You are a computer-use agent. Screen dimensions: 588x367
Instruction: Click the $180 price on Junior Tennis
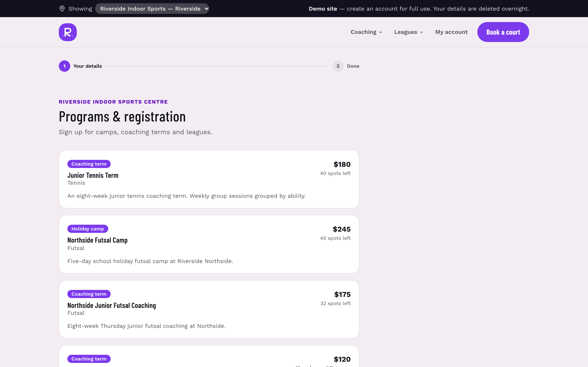[342, 164]
